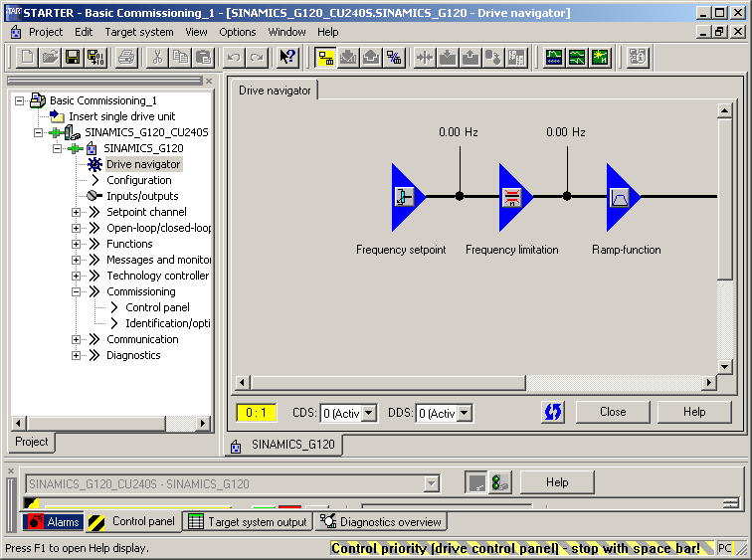Copy using the two-pages toolbar icon
This screenshot has height=560, width=752.
coord(180,58)
